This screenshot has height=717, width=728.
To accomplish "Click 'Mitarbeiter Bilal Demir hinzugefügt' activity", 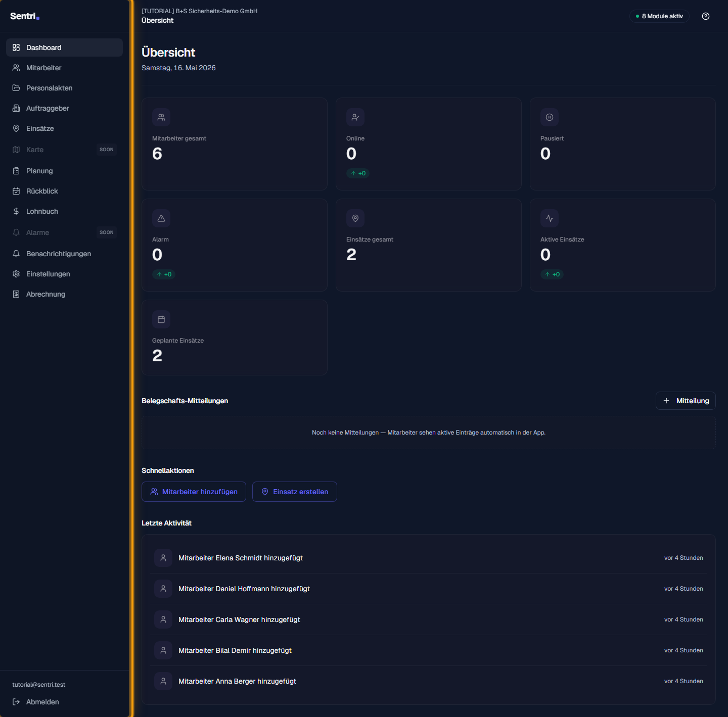I will (x=235, y=650).
